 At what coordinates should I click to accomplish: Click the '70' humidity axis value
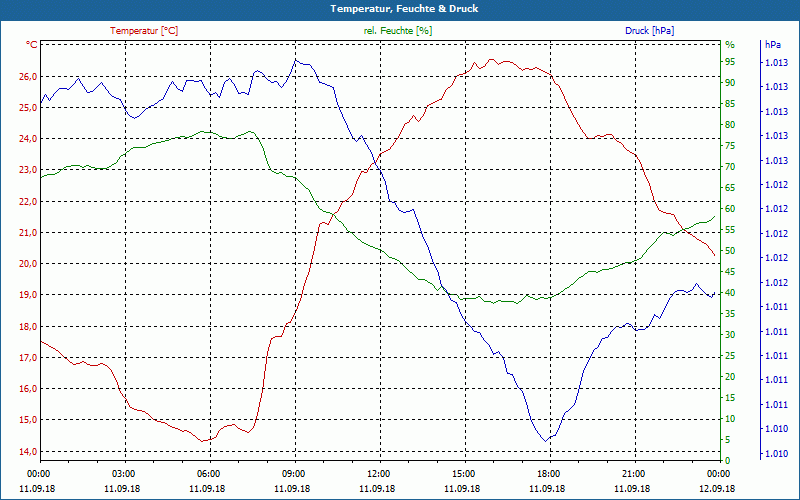730,167
